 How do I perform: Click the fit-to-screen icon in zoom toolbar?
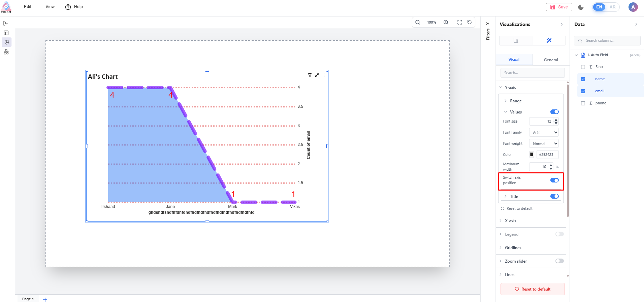click(x=460, y=22)
